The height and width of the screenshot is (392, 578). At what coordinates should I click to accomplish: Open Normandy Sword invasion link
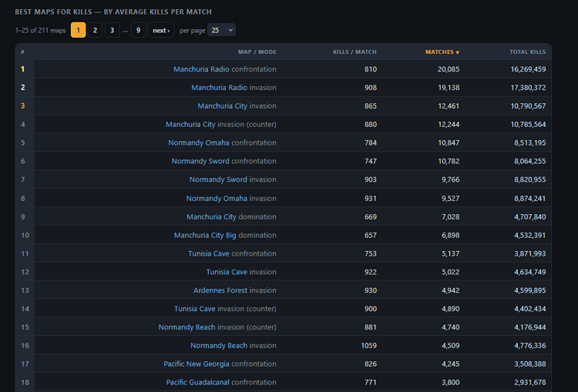pyautogui.click(x=218, y=179)
